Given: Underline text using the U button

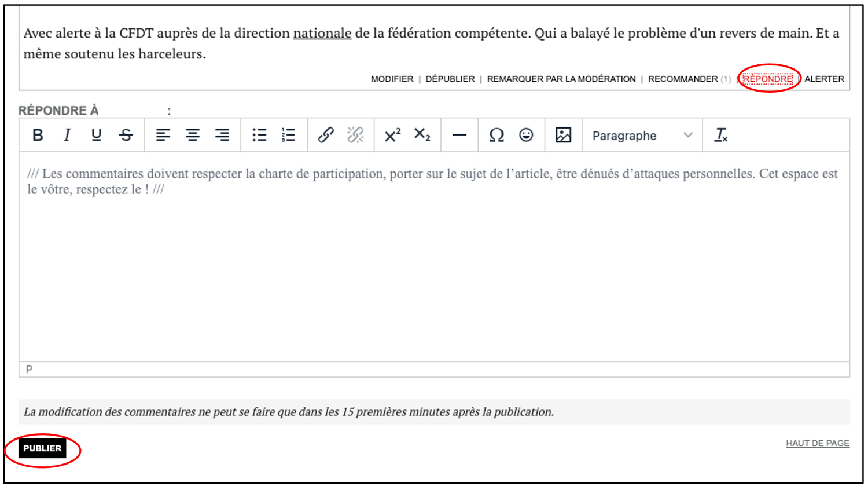Looking at the screenshot, I should [x=96, y=136].
